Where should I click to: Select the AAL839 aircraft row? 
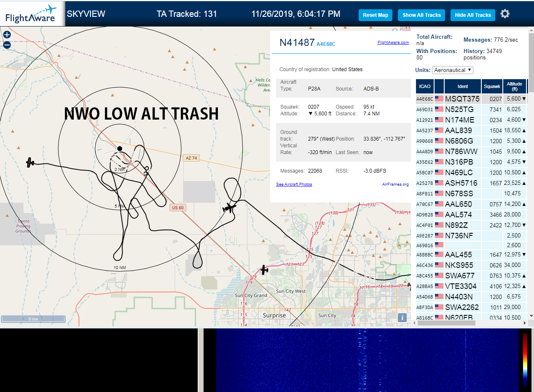click(471, 131)
